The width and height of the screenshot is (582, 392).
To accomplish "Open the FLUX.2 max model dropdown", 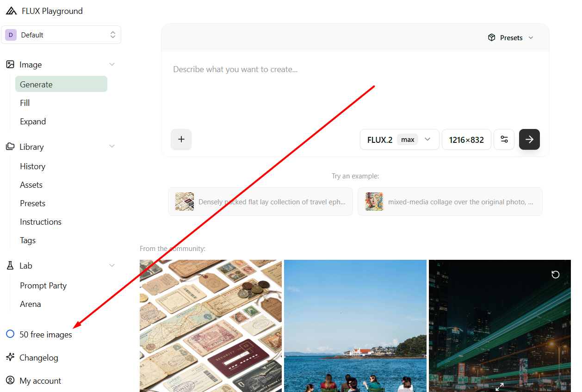I will coord(399,139).
